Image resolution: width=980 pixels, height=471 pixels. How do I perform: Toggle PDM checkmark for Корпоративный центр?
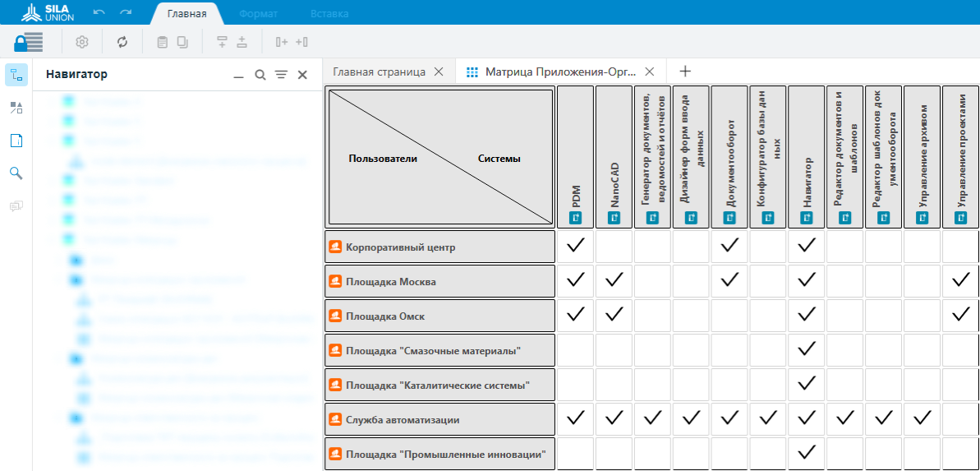click(x=576, y=246)
